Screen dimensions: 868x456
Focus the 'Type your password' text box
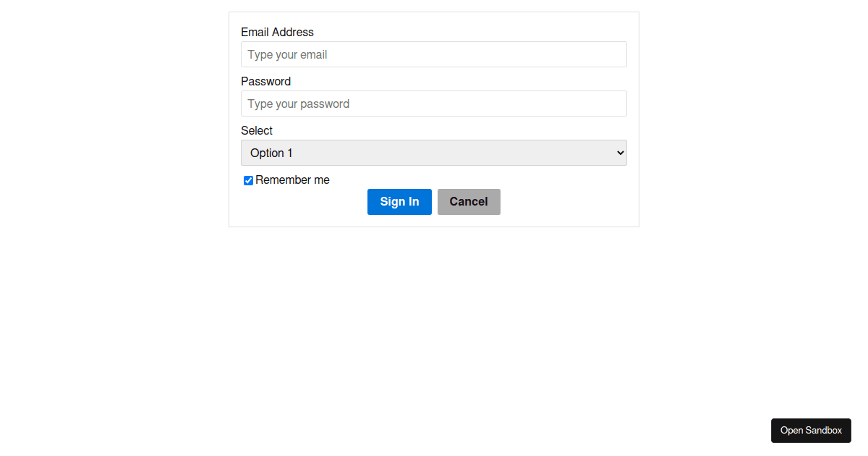coord(434,104)
